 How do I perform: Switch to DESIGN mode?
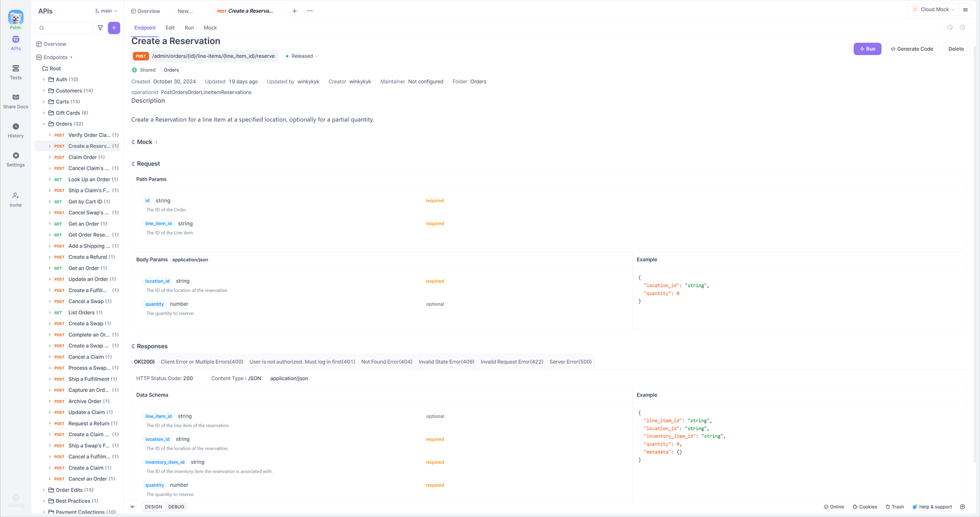[x=153, y=507]
